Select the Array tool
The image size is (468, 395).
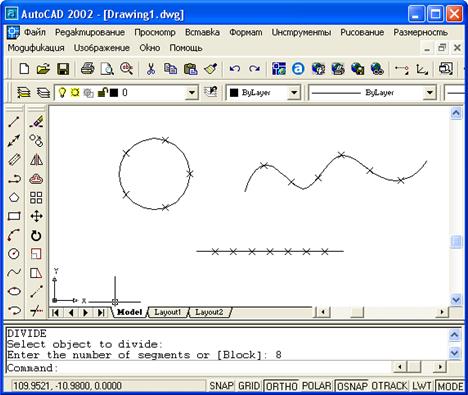[36, 197]
